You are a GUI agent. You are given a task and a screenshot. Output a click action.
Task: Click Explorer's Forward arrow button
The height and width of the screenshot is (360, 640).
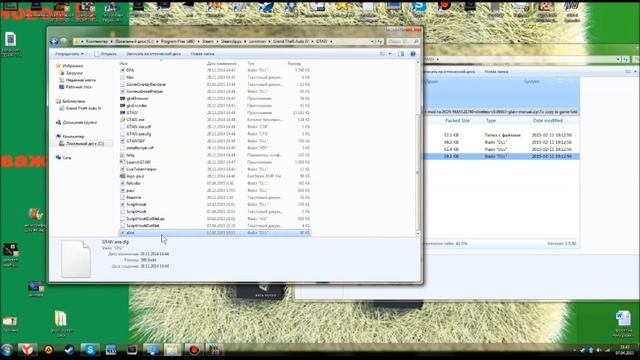64,41
